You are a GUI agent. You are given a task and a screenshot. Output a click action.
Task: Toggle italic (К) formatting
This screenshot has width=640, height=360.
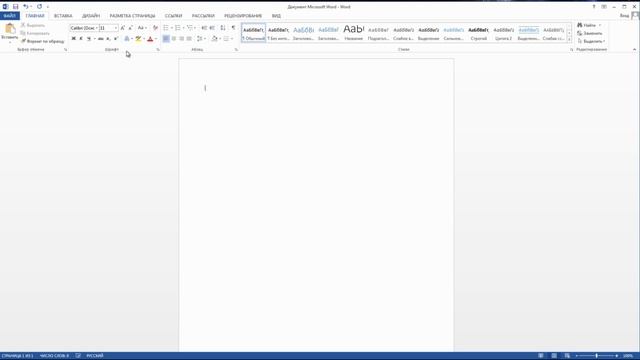81,39
